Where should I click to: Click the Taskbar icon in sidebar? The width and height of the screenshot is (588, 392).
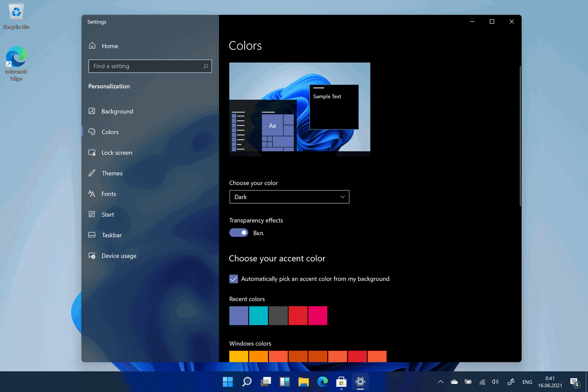pyautogui.click(x=92, y=235)
